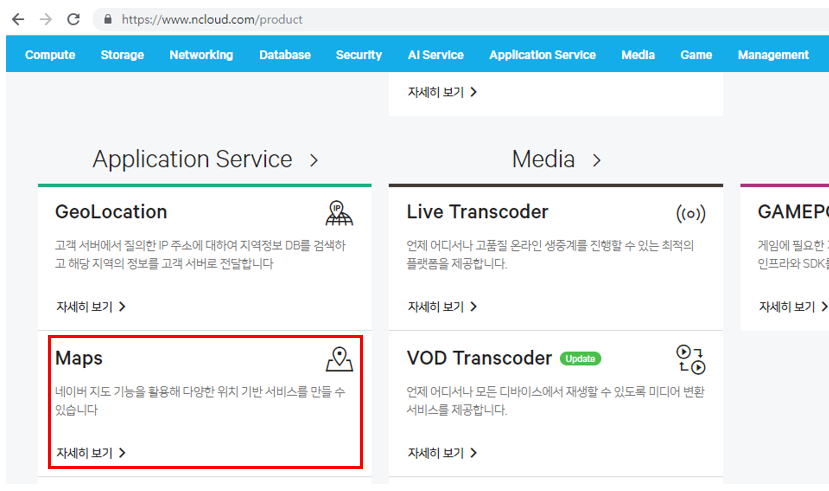Open the Management nav menu
This screenshot has height=491, width=829.
coord(773,54)
